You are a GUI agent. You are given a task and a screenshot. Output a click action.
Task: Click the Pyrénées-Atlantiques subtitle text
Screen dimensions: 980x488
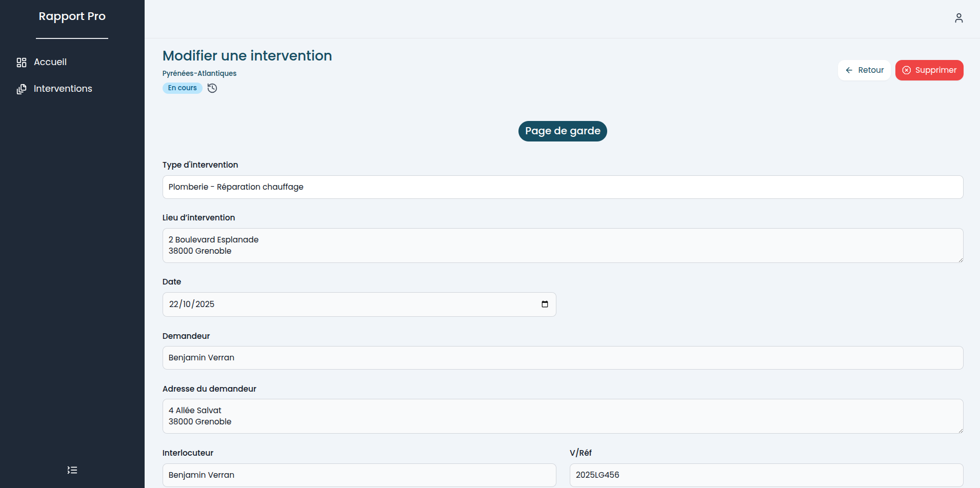[199, 73]
